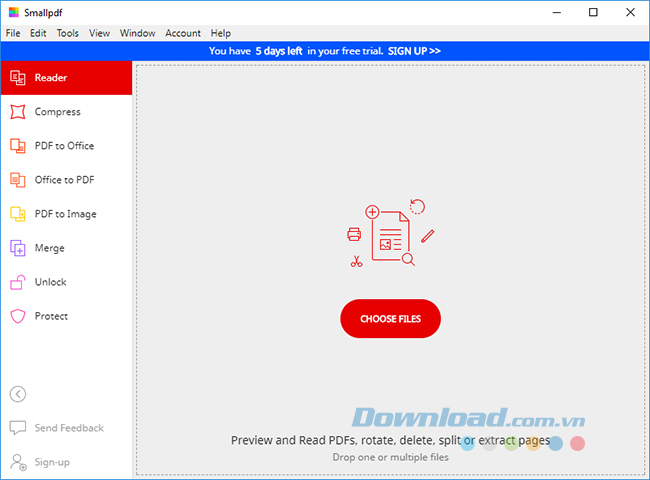This screenshot has width=650, height=480.
Task: Click the PDF to Office icon
Action: [17, 146]
